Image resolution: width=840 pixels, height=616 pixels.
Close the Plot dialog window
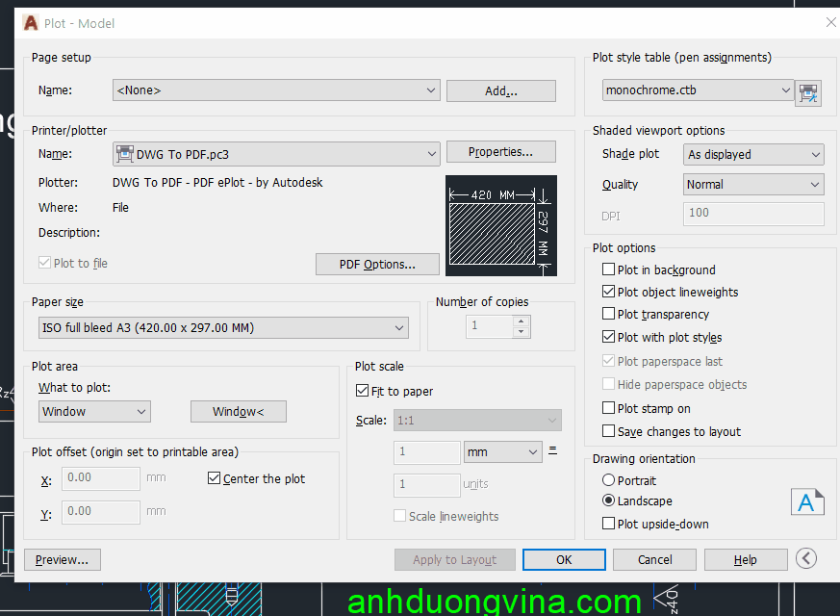tap(830, 22)
